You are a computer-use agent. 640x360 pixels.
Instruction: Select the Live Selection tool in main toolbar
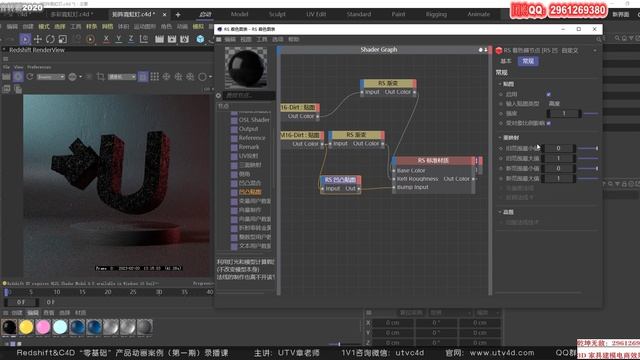click(x=25, y=39)
